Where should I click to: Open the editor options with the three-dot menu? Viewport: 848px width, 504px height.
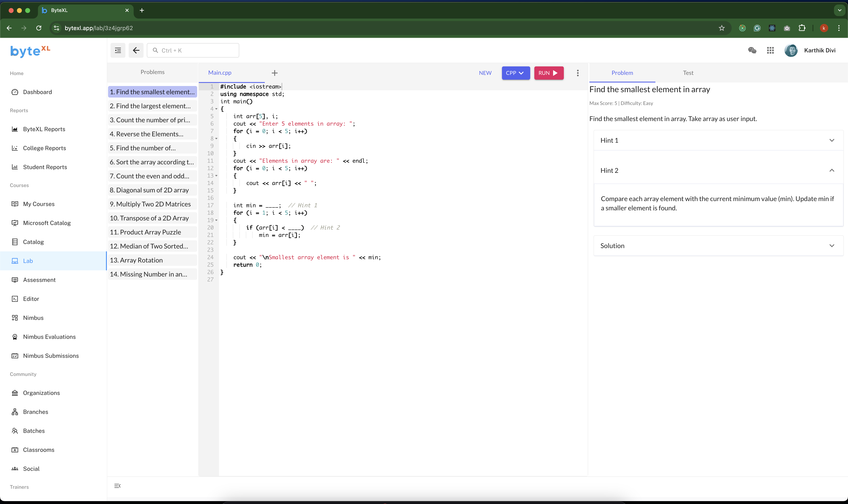tap(577, 73)
